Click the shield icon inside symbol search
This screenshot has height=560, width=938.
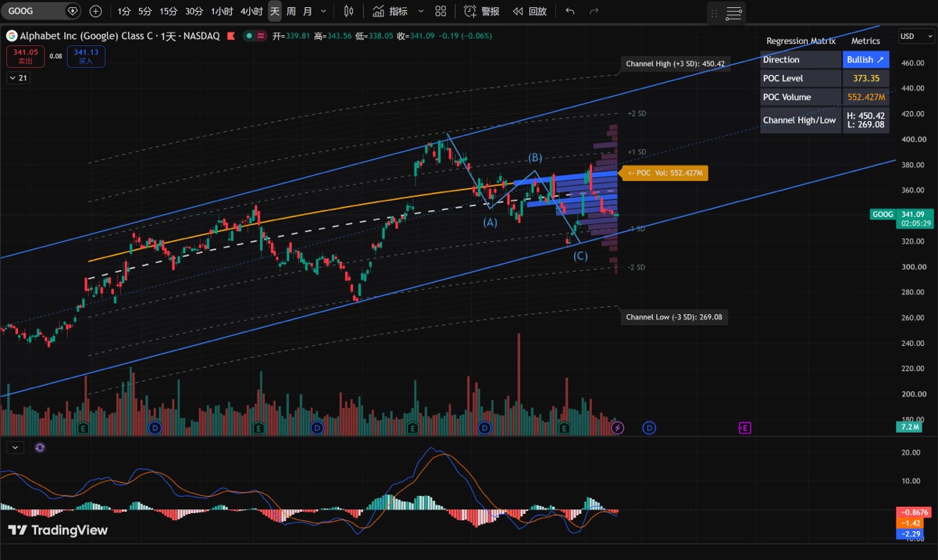73,11
